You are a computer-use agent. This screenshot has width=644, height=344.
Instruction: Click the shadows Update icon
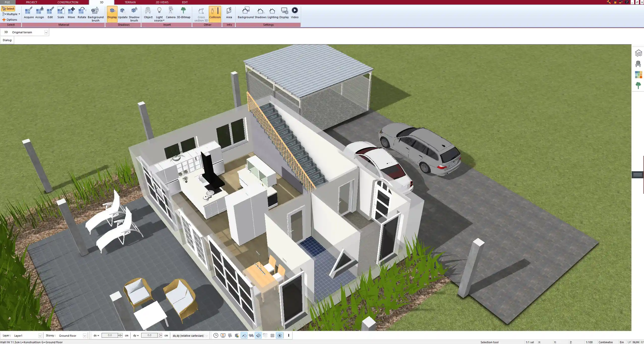click(123, 13)
